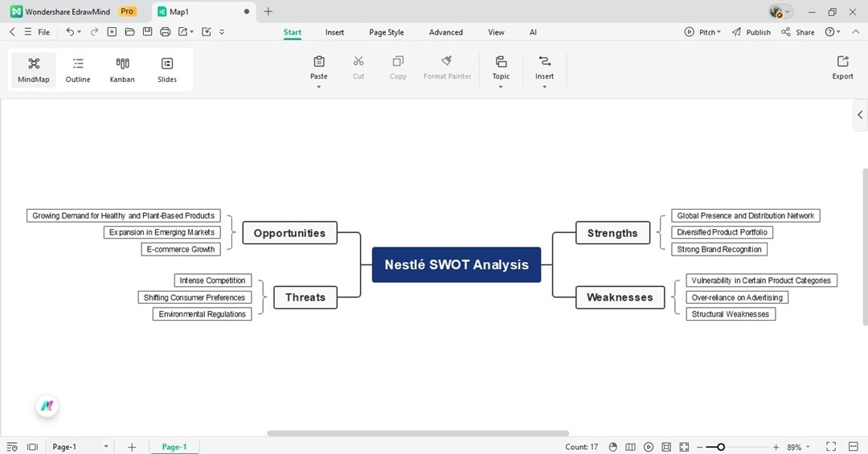Image resolution: width=868 pixels, height=454 pixels.
Task: Click the Paste clipboard icon
Action: pyautogui.click(x=319, y=61)
